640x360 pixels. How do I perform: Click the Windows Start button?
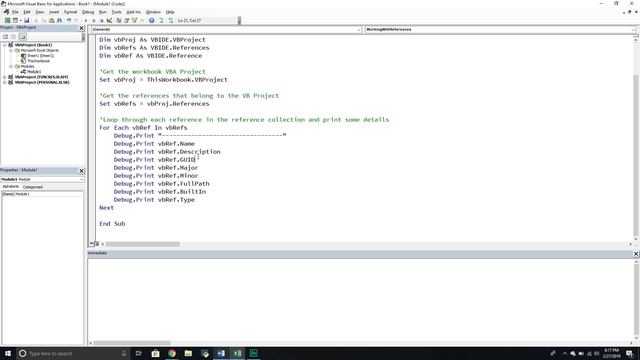pos(8,353)
